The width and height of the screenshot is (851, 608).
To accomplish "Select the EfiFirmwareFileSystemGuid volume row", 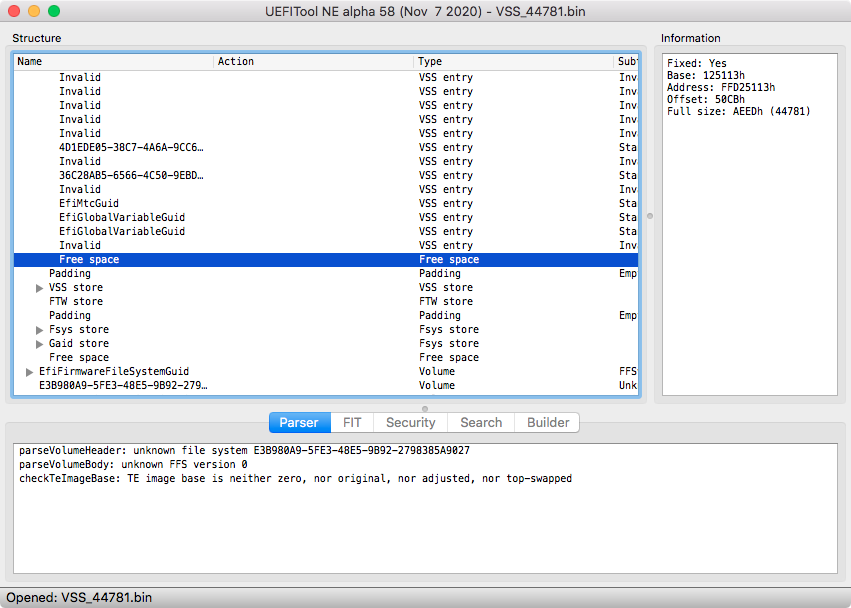I will point(326,371).
